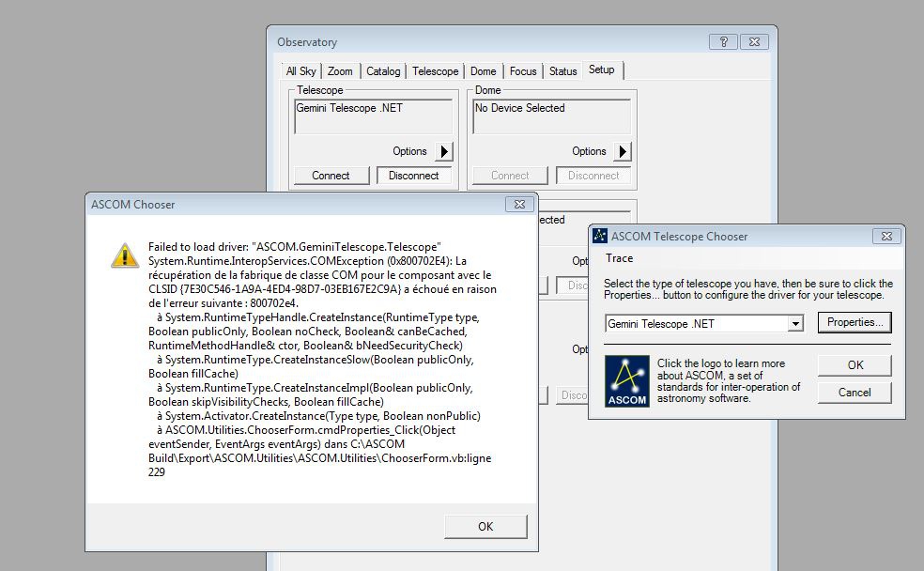Click the disabled Disconnect button in Dome group
Screen dimensions: 924x571
[x=593, y=176]
